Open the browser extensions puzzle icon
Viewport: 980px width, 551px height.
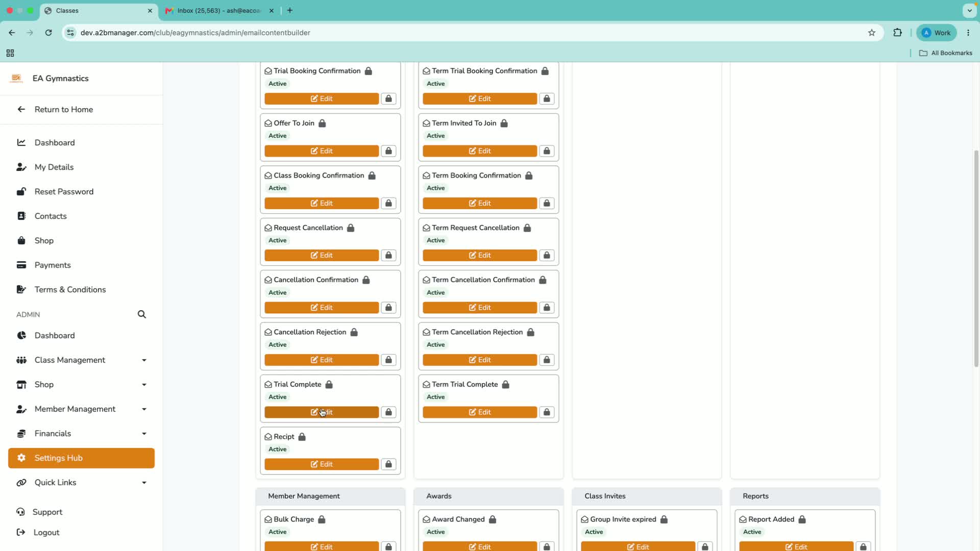[897, 33]
